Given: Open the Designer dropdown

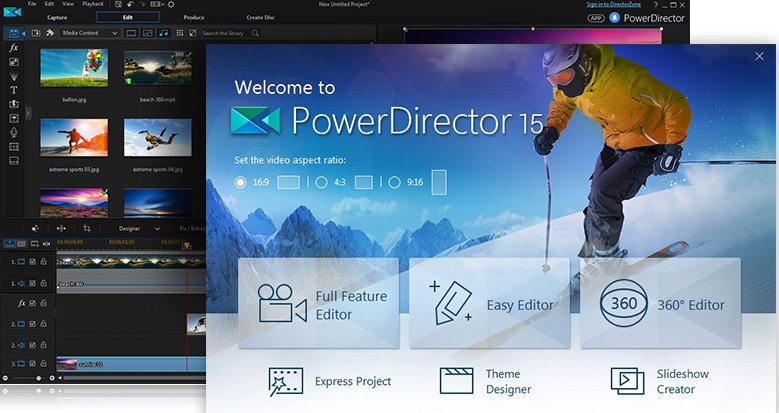Looking at the screenshot, I should coord(139,229).
